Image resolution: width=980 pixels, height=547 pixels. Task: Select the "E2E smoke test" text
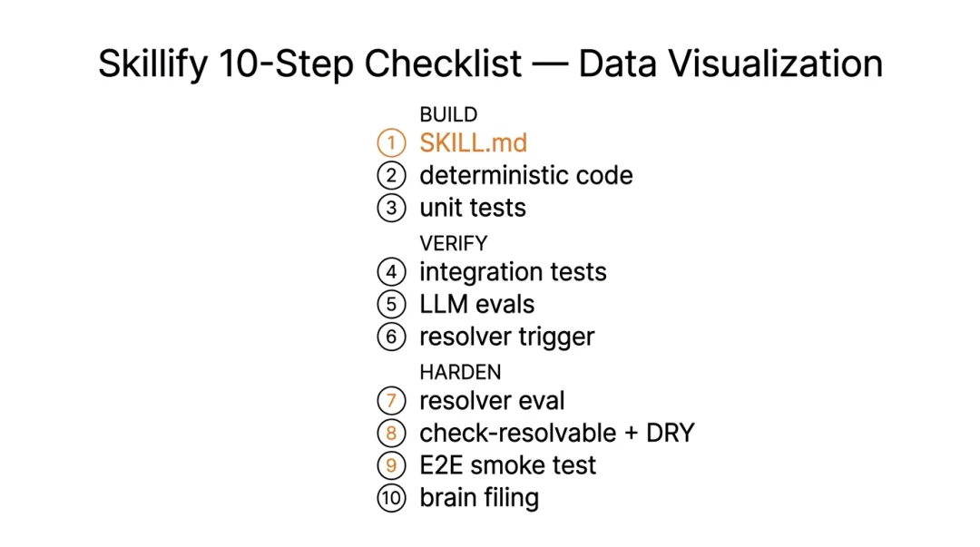coord(507,465)
